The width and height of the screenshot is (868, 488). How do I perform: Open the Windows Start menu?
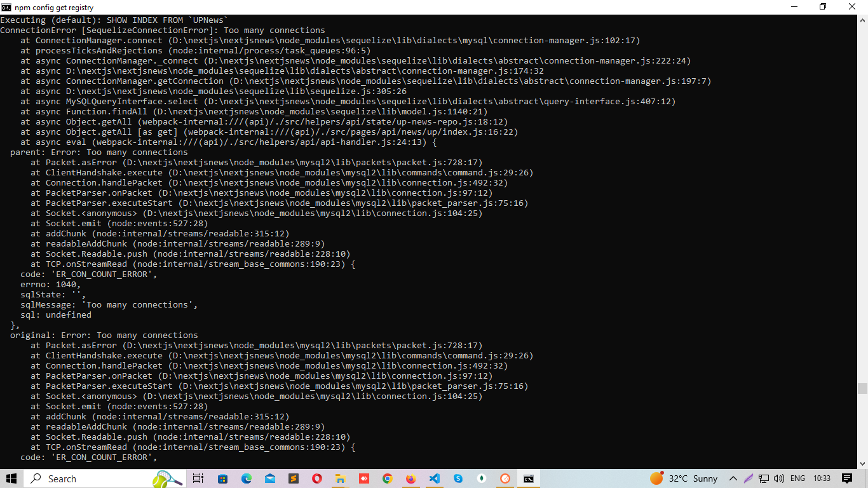click(11, 478)
